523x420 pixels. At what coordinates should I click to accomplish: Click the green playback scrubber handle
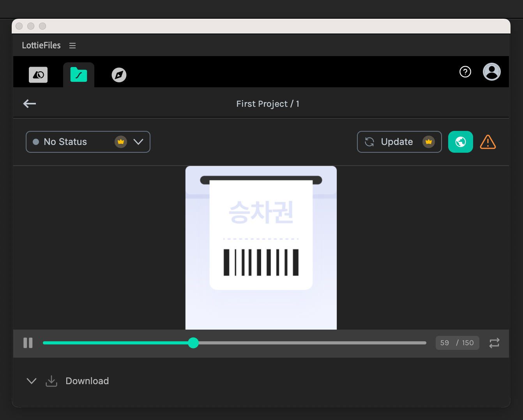coord(193,343)
